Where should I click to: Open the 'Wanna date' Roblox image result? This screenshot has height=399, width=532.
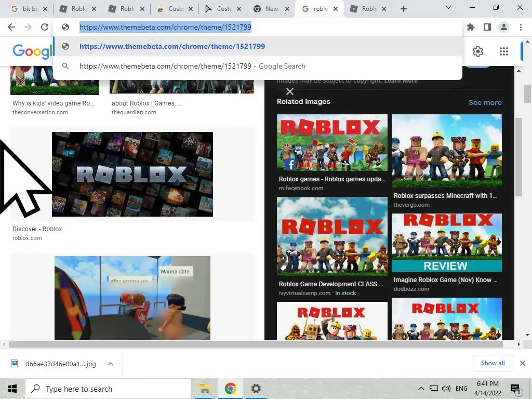tap(132, 298)
